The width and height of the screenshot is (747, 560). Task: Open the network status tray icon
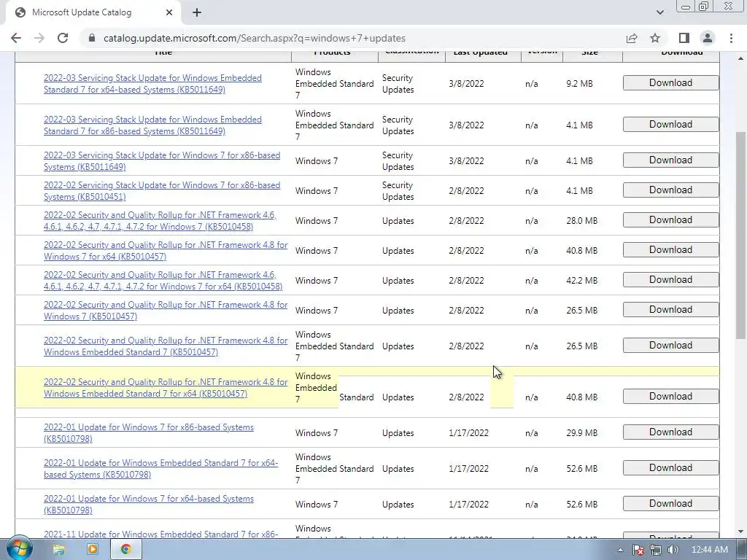pos(656,550)
